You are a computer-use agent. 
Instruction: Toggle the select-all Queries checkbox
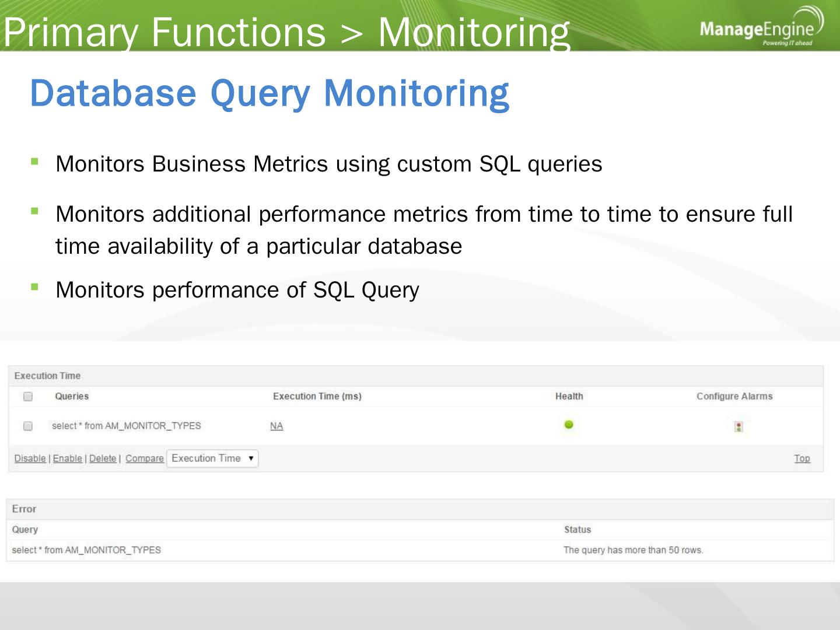[x=27, y=397]
